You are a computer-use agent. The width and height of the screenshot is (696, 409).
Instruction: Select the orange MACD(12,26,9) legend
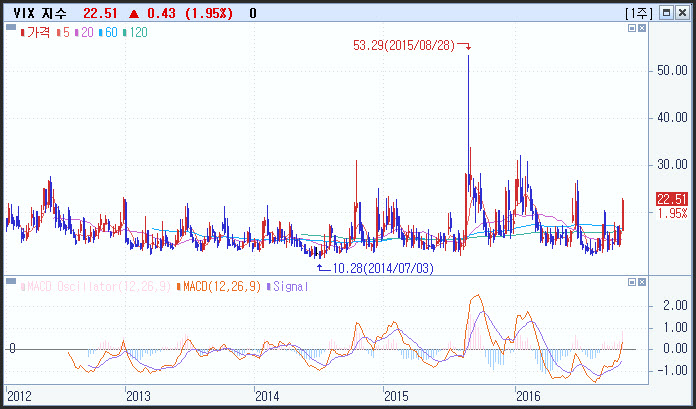[219, 286]
